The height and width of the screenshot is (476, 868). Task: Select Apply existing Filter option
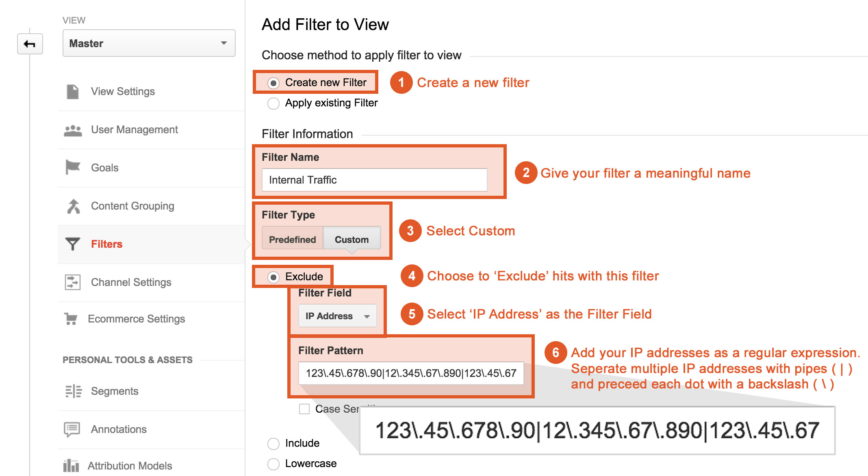(x=273, y=104)
